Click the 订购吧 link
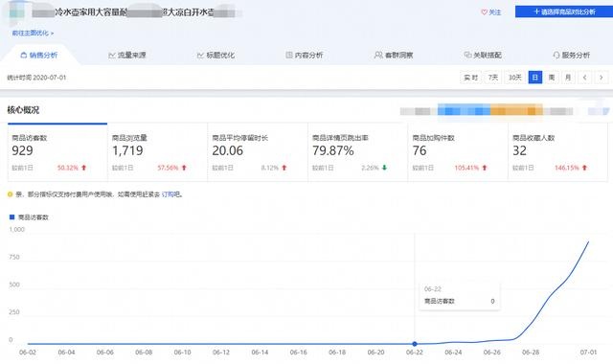 (x=170, y=194)
